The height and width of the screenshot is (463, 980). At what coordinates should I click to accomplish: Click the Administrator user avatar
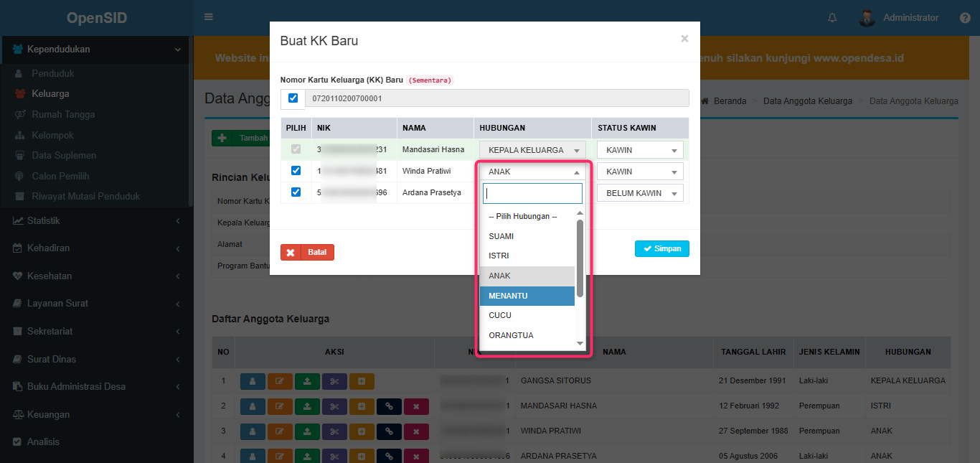(x=867, y=18)
